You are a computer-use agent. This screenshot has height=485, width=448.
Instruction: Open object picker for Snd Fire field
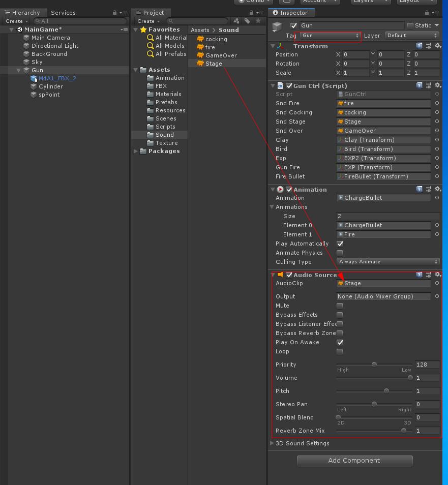coord(437,103)
